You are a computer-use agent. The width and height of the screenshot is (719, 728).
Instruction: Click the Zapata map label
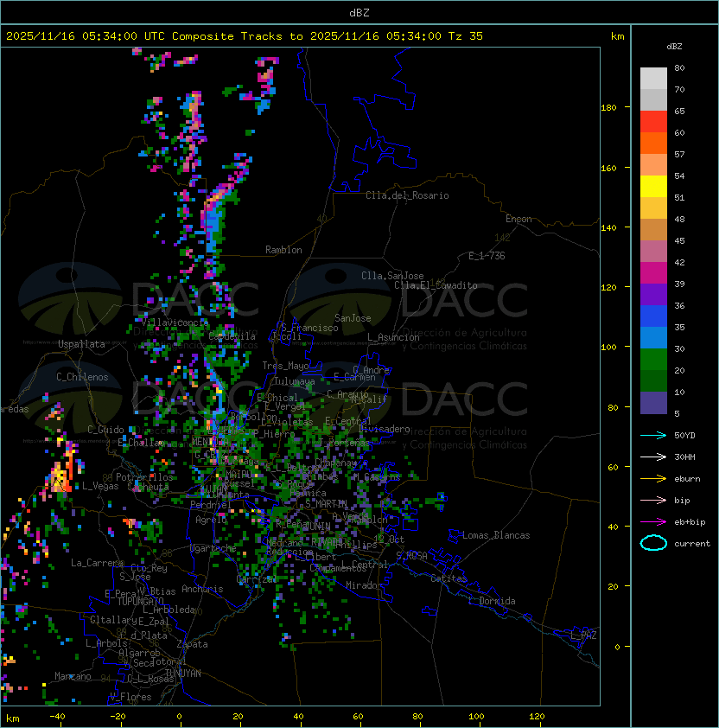(x=192, y=644)
